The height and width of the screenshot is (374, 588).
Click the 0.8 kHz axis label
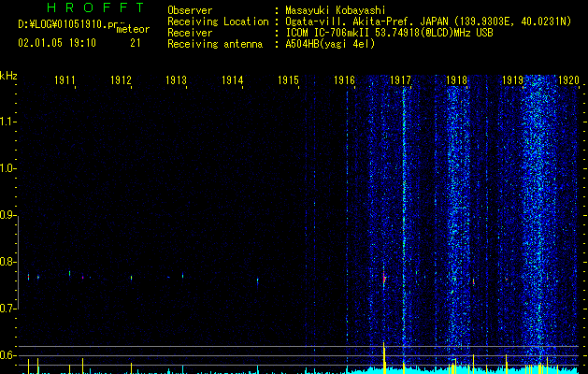tap(8, 262)
